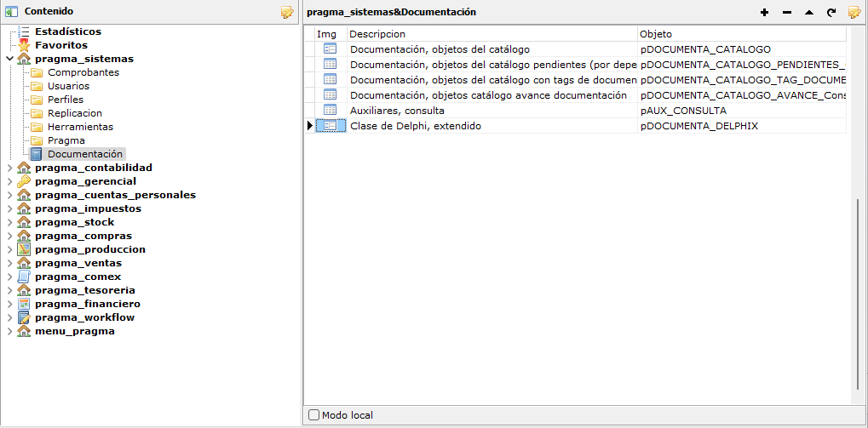Expand the pragma_contabilidad node
This screenshot has height=428, width=868.
tap(9, 168)
